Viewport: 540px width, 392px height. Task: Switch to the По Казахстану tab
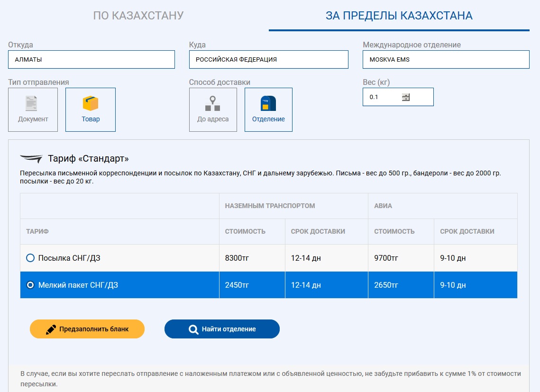click(x=138, y=16)
